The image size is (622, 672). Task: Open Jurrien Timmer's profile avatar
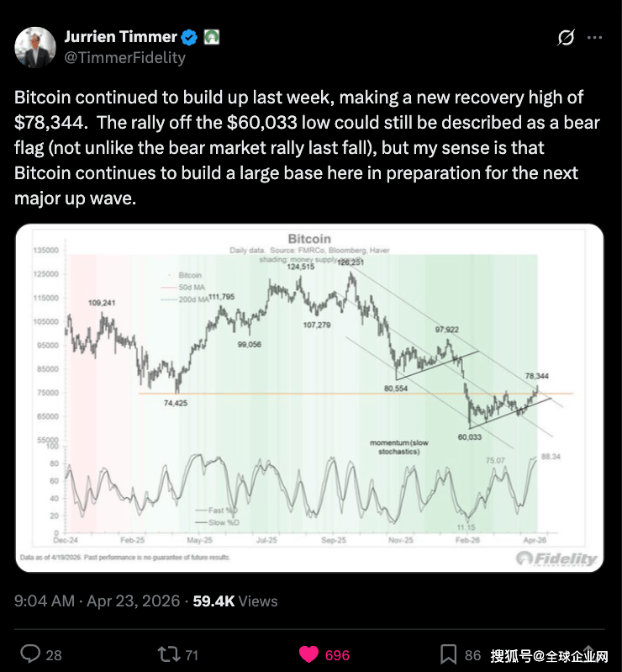click(35, 47)
